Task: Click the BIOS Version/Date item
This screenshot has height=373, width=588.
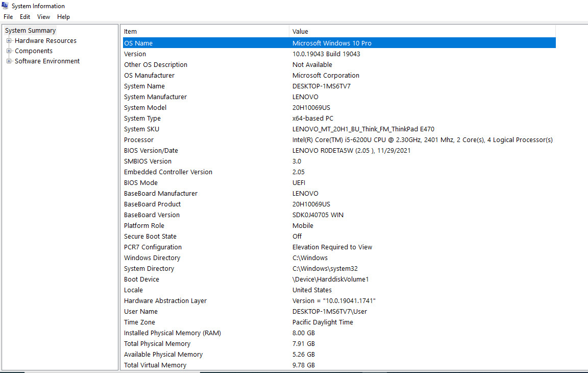Action: [x=151, y=150]
